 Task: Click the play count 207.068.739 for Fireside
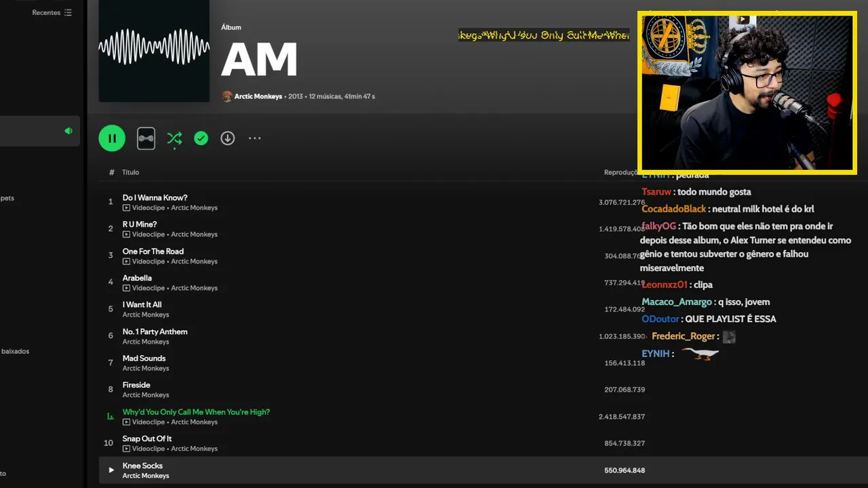[625, 390]
